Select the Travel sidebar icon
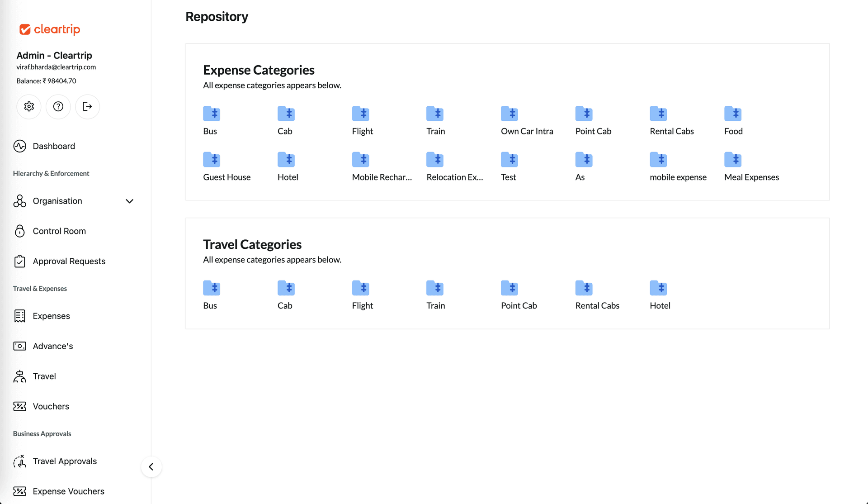 pos(19,376)
